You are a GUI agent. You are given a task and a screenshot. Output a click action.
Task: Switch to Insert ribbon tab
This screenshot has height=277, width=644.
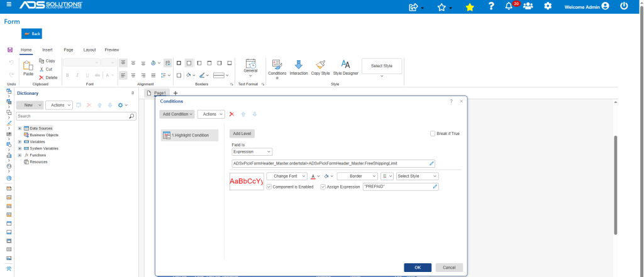[47, 50]
